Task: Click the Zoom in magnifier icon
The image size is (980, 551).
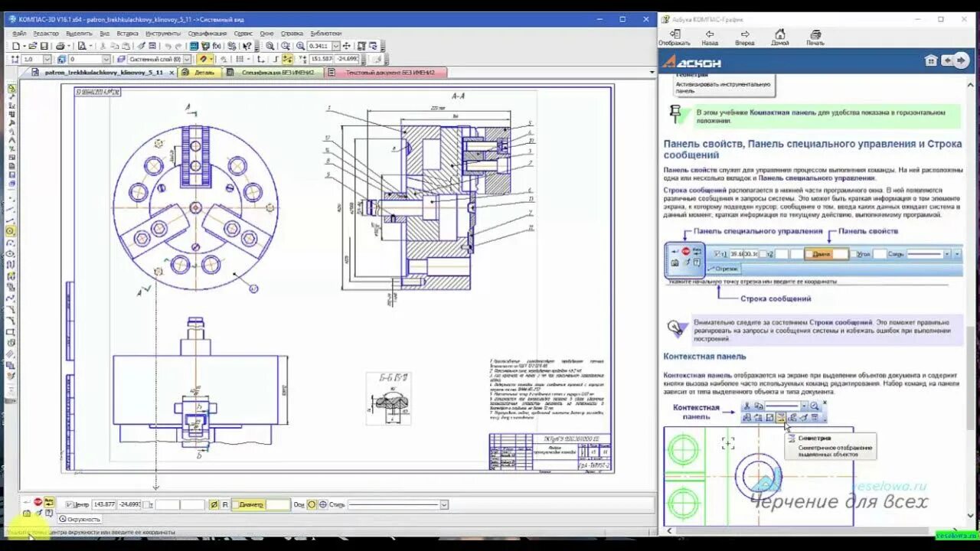Action: pos(300,46)
